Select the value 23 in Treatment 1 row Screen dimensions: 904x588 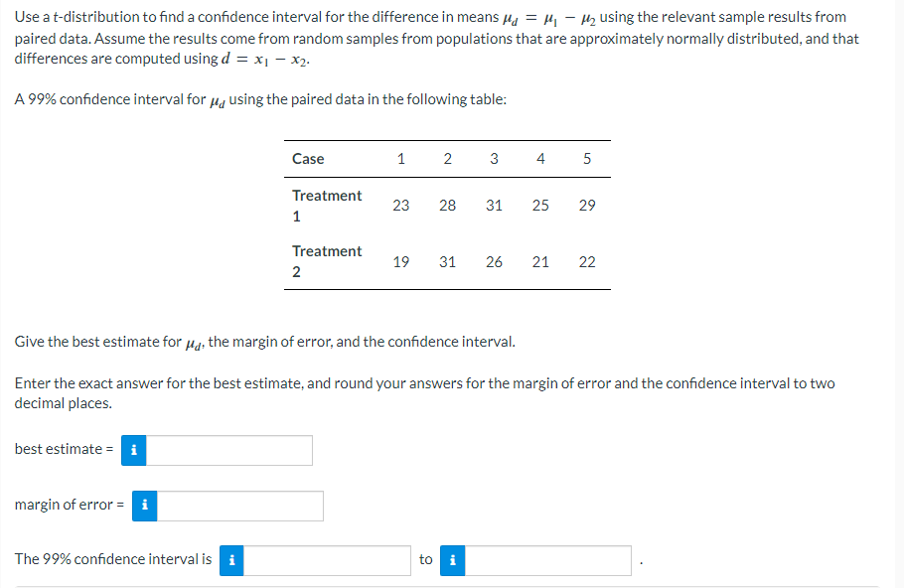[400, 205]
